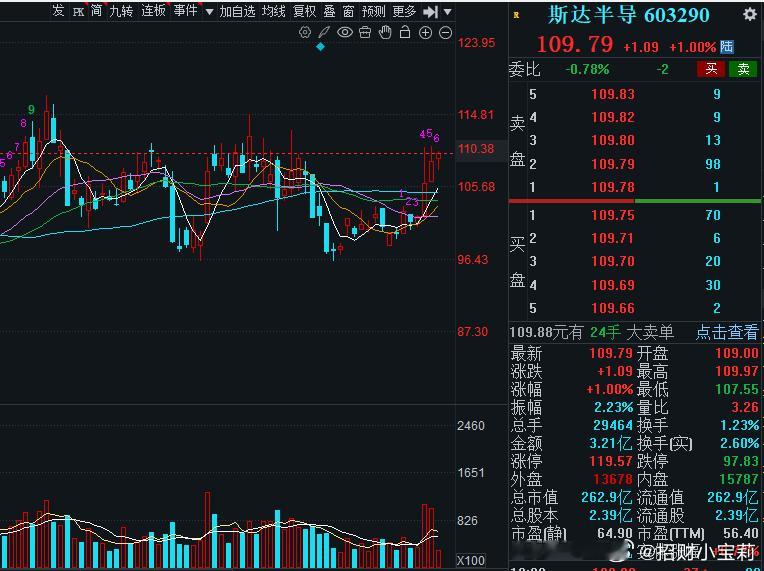Click the PK comparison toolbar item
This screenshot has height=571, width=764.
coord(78,12)
